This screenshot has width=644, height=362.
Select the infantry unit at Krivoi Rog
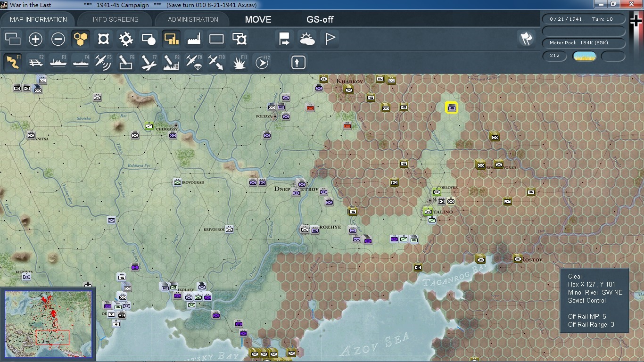click(229, 230)
